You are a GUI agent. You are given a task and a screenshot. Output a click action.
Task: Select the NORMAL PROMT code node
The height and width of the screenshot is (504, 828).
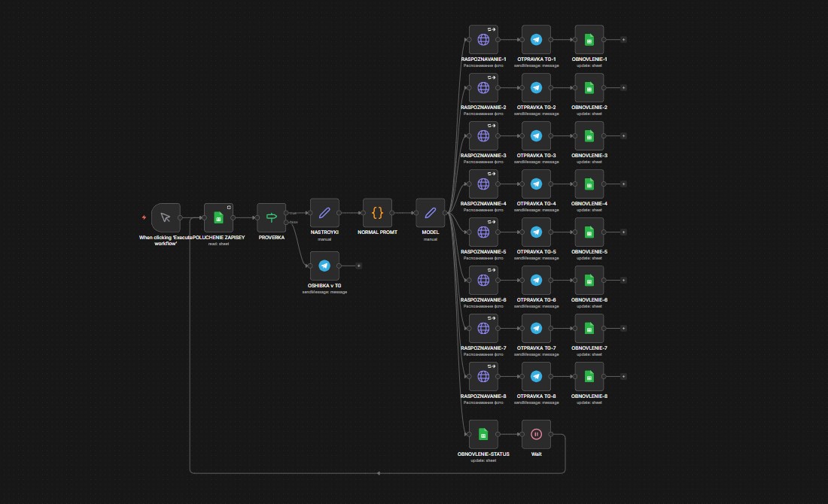click(377, 213)
